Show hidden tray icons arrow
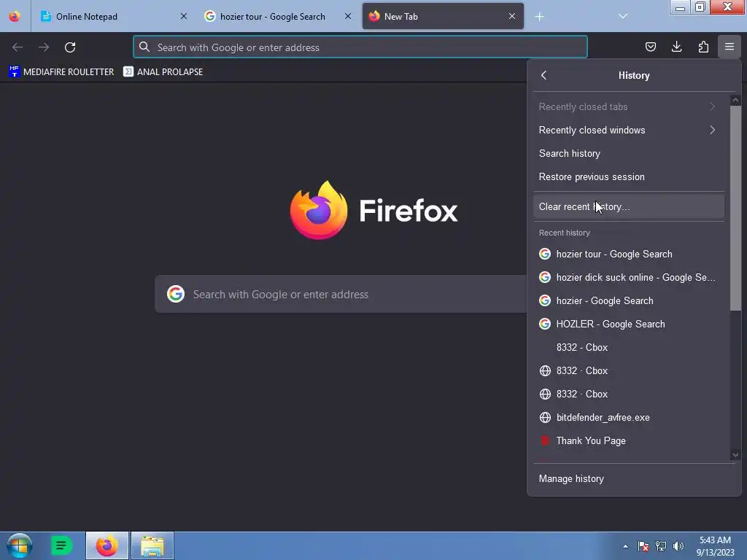Screen dimensions: 747x560 coord(625,546)
